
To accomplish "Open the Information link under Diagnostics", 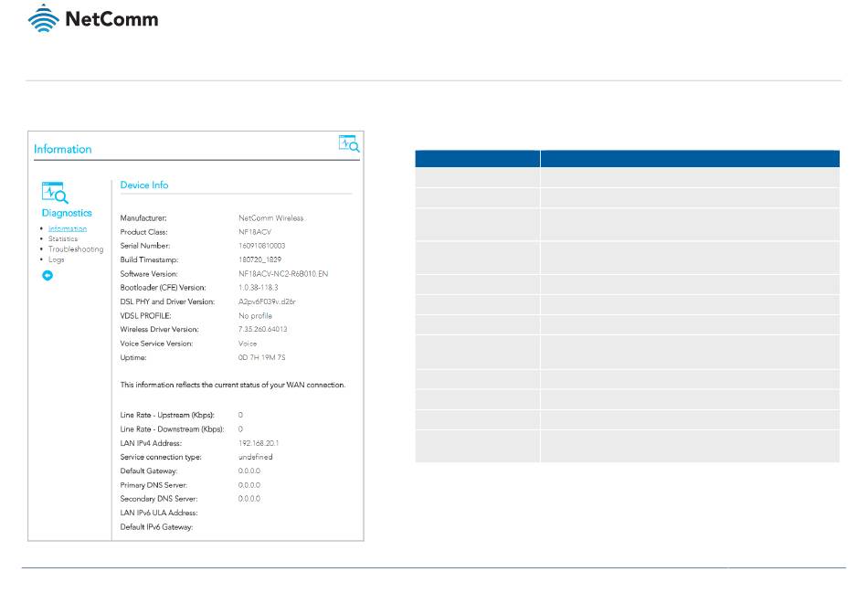I will (x=68, y=228).
